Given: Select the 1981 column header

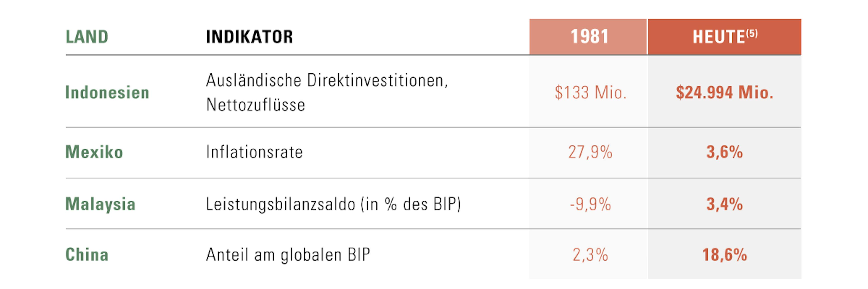Looking at the screenshot, I should click(589, 36).
